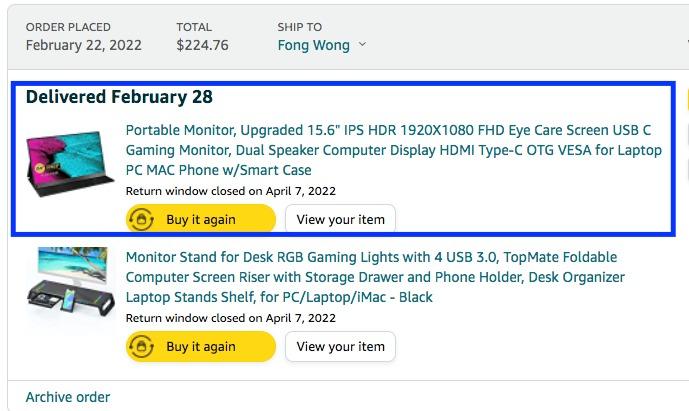This screenshot has width=689, height=411.
Task: Click the monitor stand product thumbnail
Action: tap(70, 282)
